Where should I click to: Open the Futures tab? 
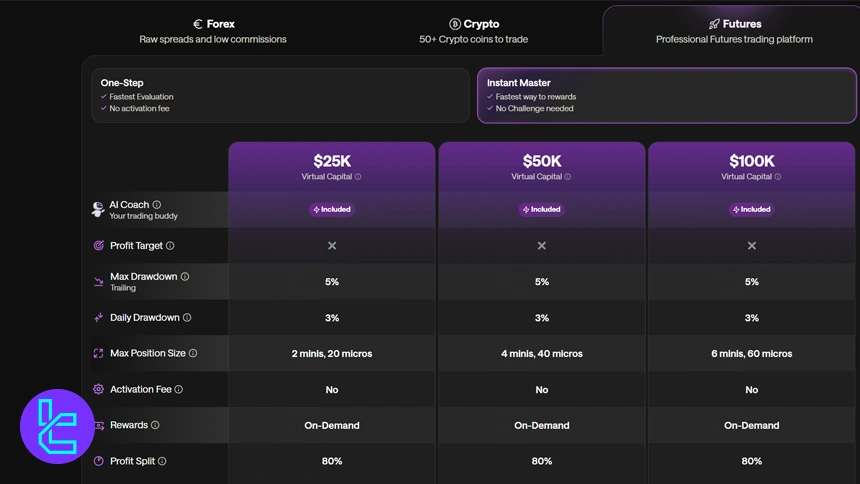coord(734,30)
